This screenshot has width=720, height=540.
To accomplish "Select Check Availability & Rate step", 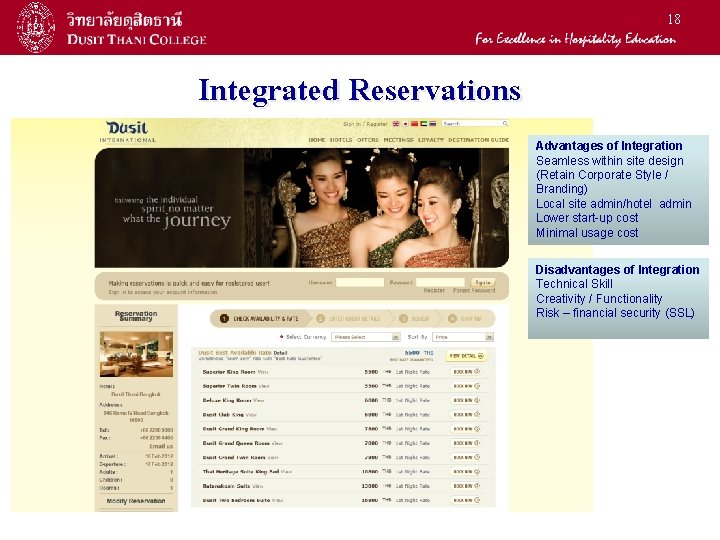I will [260, 319].
